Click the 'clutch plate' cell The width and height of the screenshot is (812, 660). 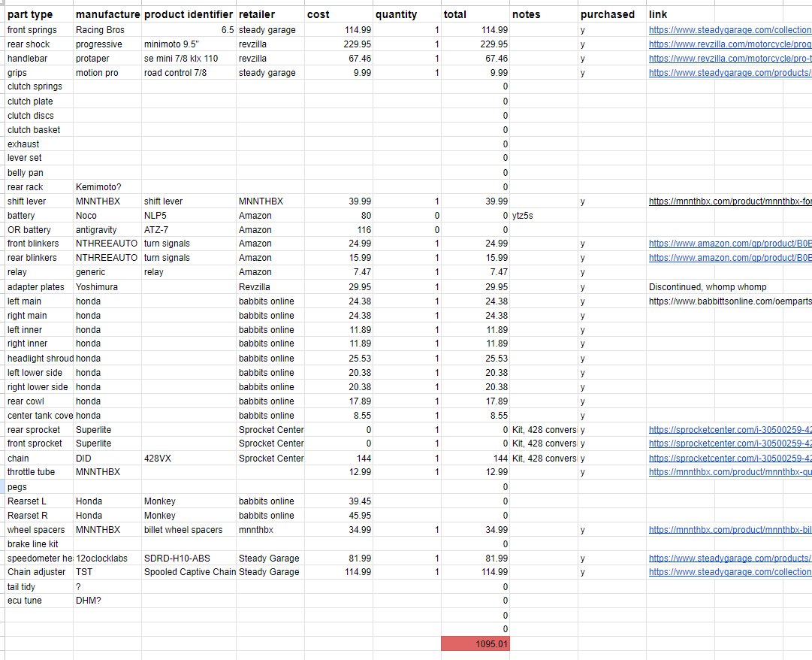pyautogui.click(x=39, y=101)
